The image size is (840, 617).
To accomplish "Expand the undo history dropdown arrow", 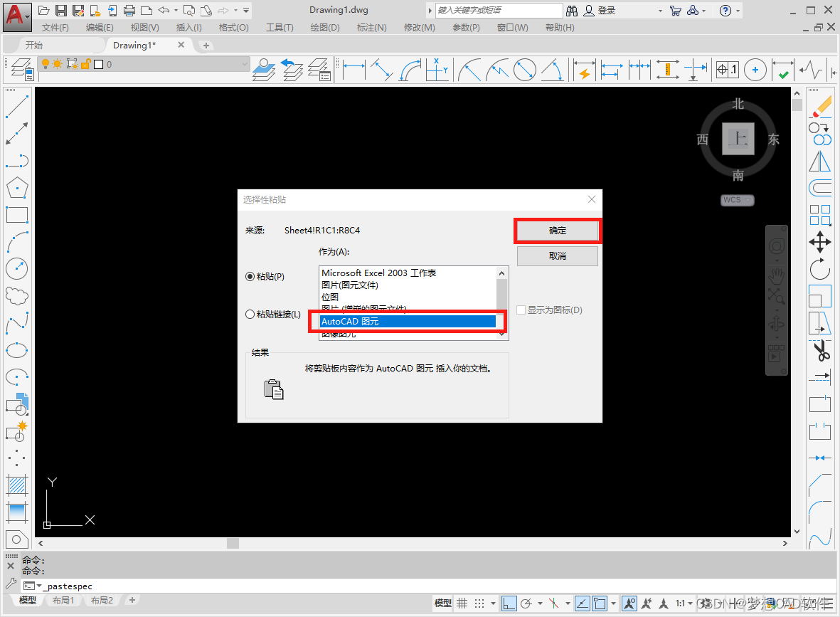I will (x=176, y=10).
